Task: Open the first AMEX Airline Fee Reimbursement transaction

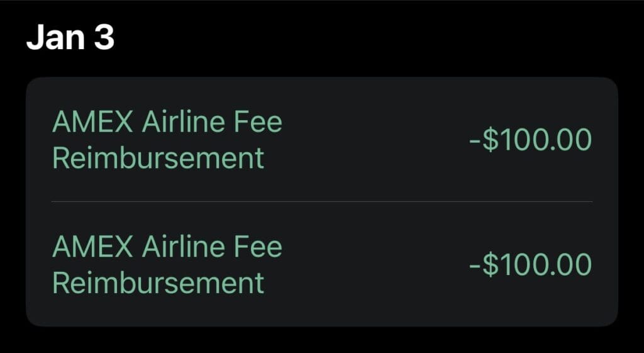Action: [167, 140]
